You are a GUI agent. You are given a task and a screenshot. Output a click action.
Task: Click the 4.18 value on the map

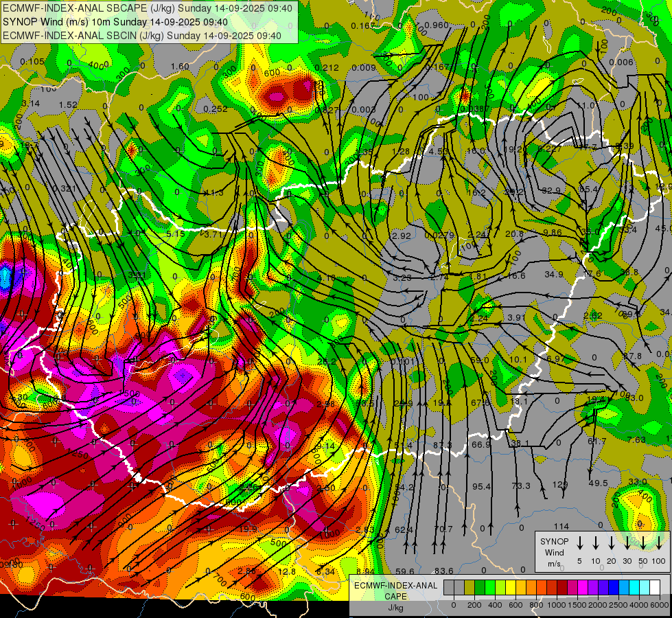pyautogui.click(x=326, y=278)
